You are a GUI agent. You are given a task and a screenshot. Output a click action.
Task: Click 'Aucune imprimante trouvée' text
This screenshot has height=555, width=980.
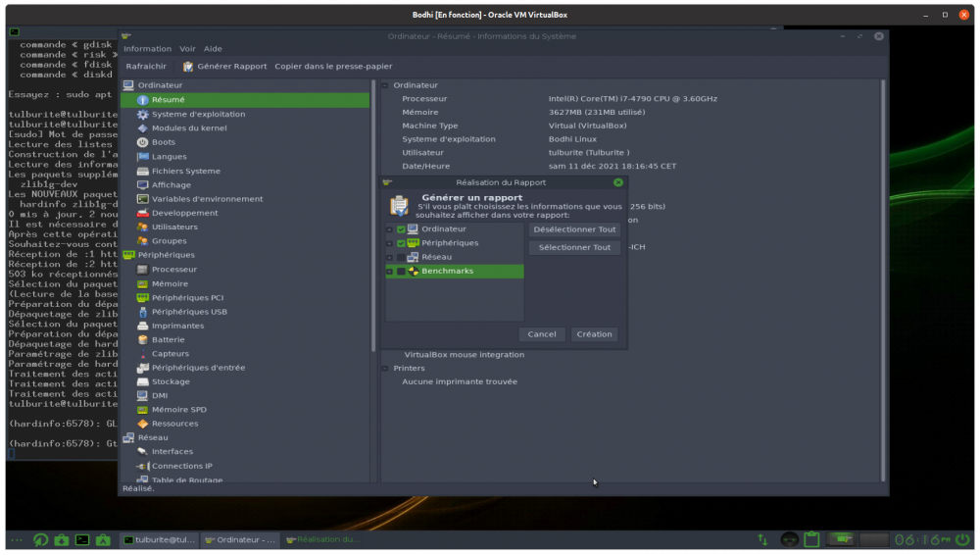pyautogui.click(x=460, y=381)
